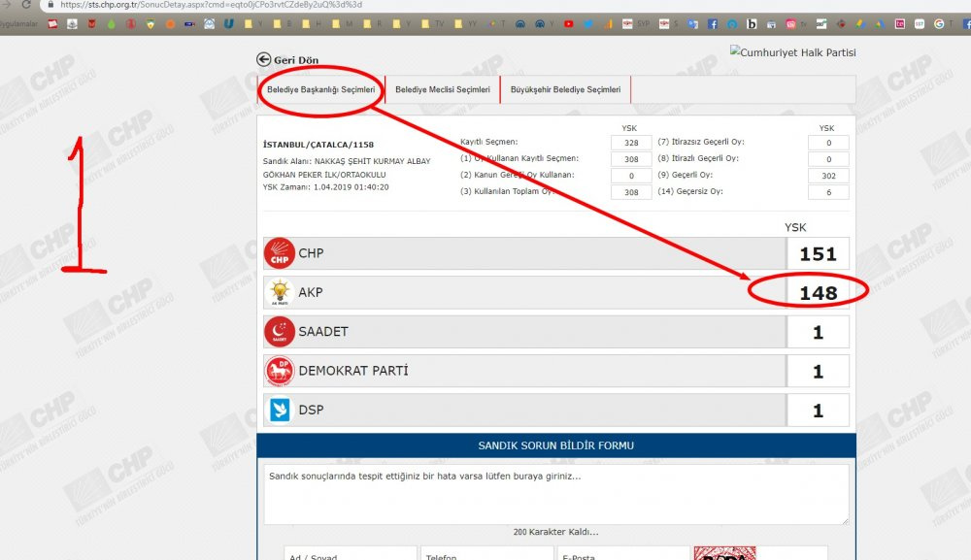Click the CHP vote count 151
The height and width of the screenshot is (560, 971).
(818, 253)
